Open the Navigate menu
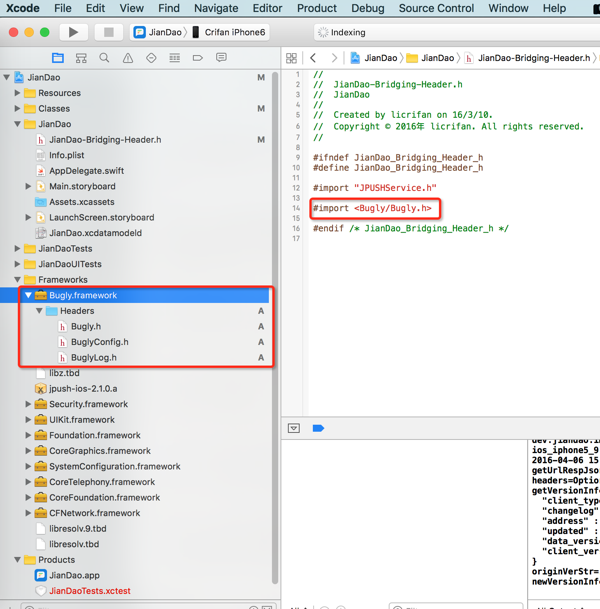 pos(216,8)
